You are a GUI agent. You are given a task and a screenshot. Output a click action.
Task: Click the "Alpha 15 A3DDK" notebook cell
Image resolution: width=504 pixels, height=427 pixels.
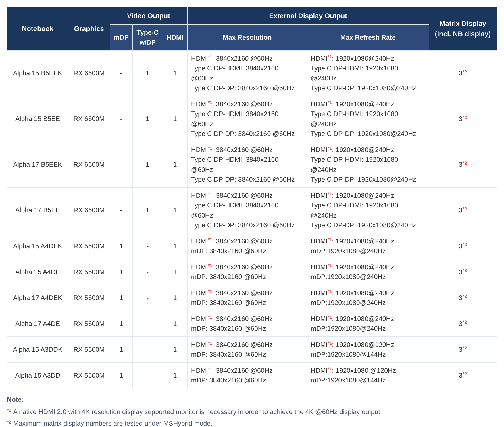pyautogui.click(x=38, y=350)
